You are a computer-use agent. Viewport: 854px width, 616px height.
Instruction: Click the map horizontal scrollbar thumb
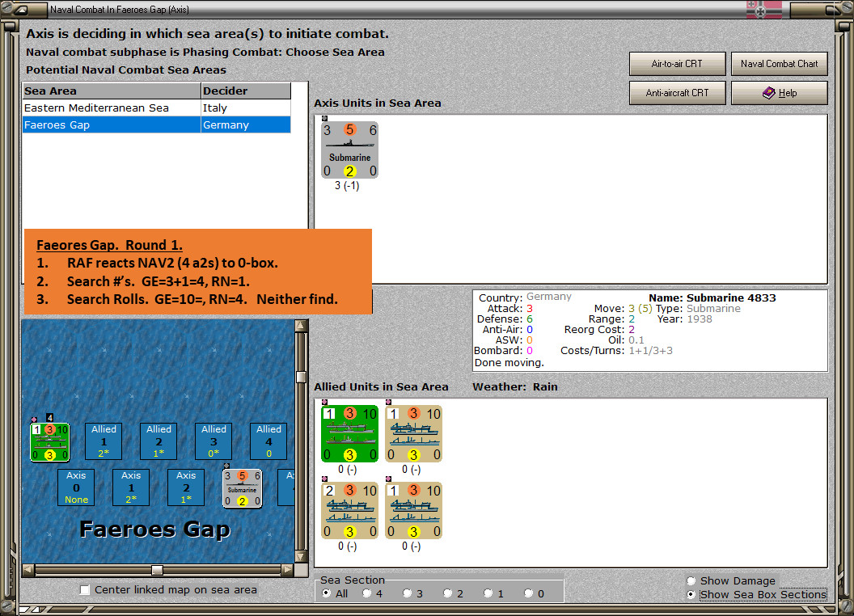[x=157, y=570]
